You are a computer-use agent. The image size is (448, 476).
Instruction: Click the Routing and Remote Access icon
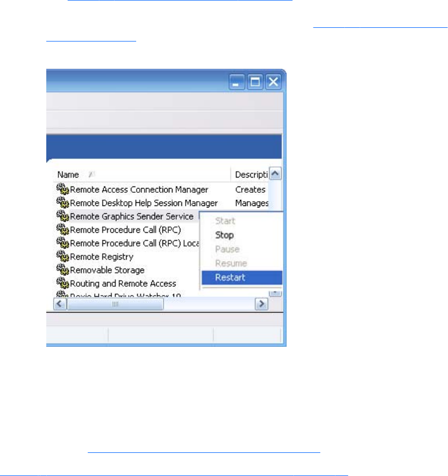pyautogui.click(x=63, y=283)
